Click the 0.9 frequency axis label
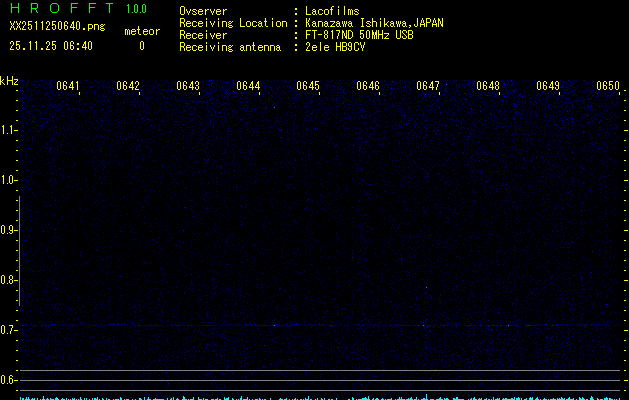 coord(8,230)
